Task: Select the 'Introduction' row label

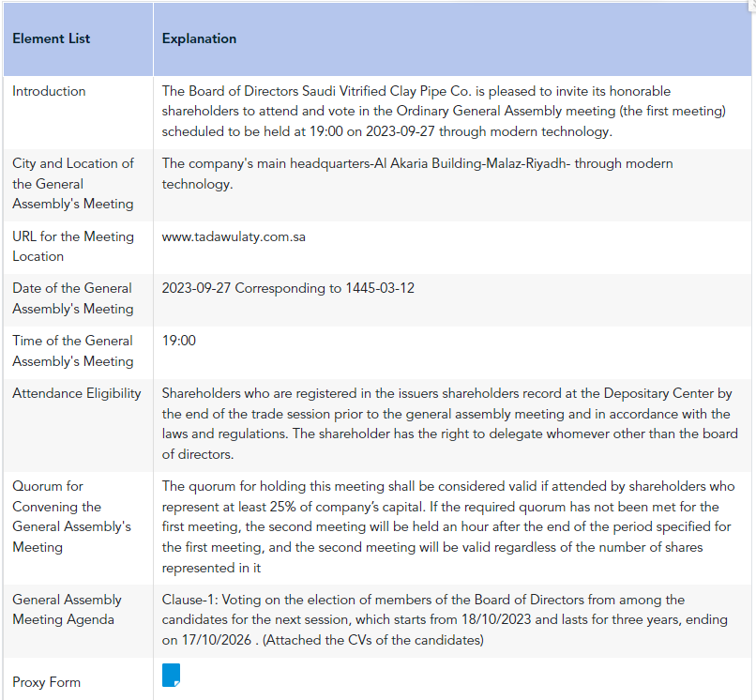Action: click(49, 91)
